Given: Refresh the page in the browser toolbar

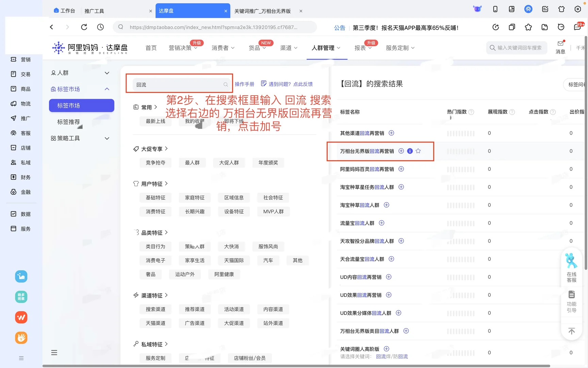Looking at the screenshot, I should tap(84, 27).
